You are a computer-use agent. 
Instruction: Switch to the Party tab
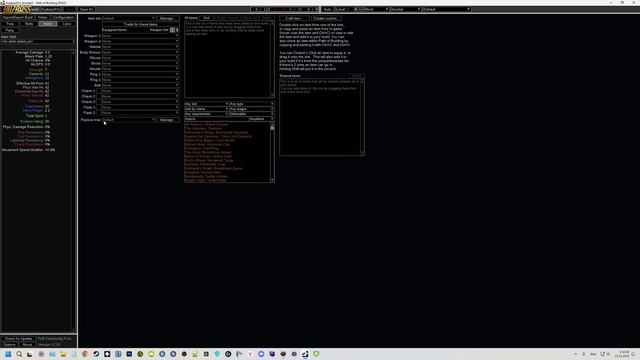pos(10,30)
